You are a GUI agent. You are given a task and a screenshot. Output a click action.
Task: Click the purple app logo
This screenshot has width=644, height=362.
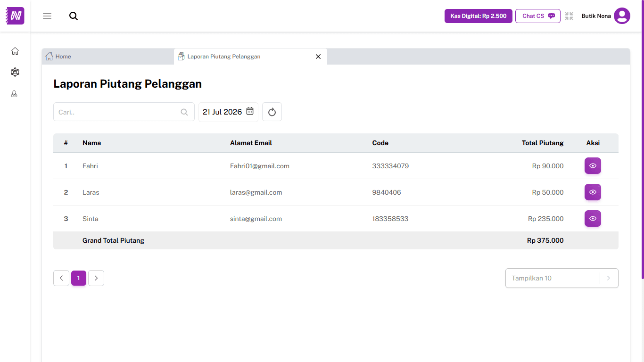coord(15,16)
